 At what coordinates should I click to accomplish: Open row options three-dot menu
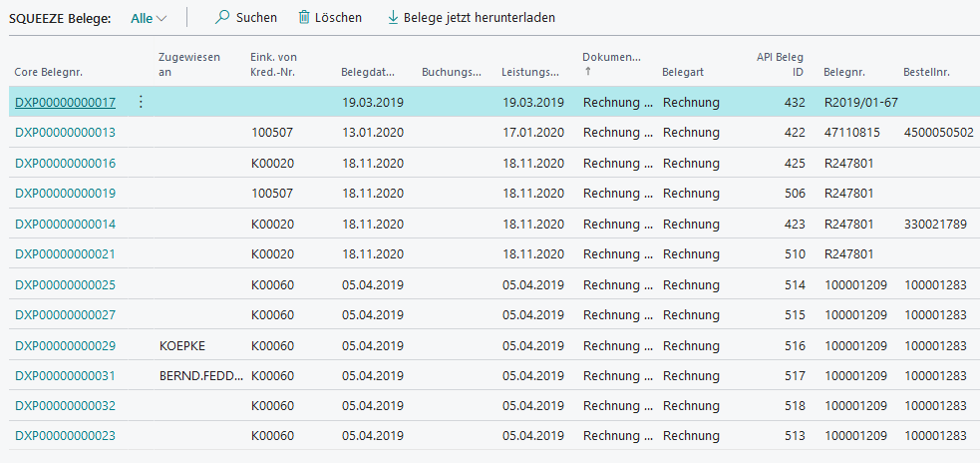coord(141,102)
